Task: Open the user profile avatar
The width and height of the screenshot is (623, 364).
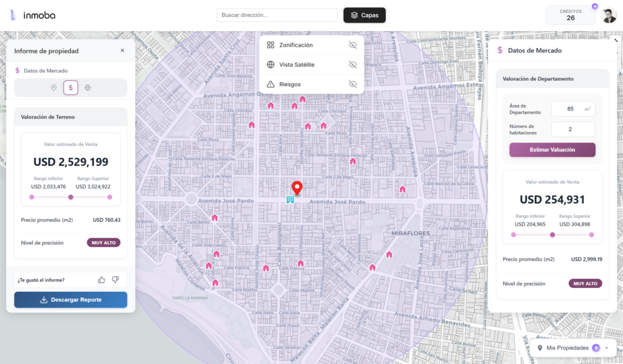Action: pos(609,15)
